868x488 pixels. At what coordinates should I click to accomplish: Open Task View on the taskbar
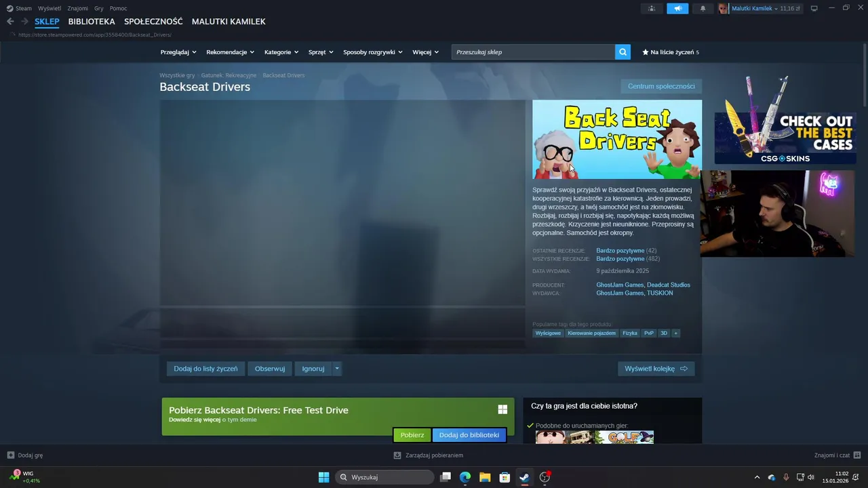point(446,477)
